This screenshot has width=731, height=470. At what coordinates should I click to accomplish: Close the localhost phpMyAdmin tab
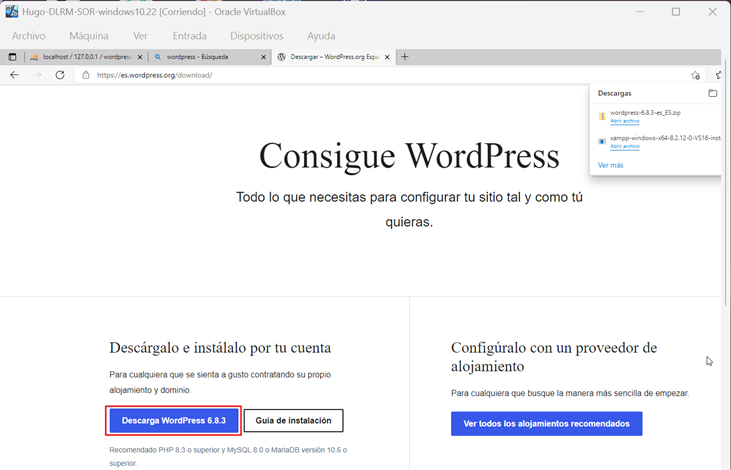[x=140, y=57]
